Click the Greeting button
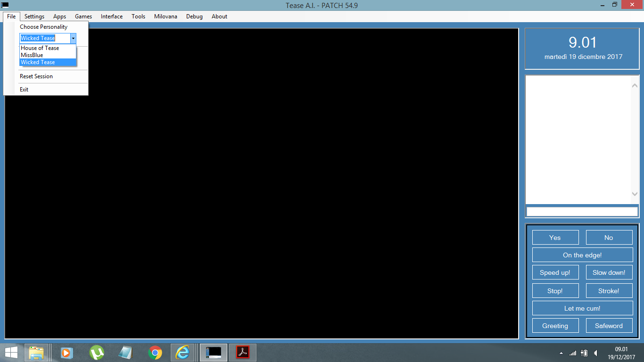The height and width of the screenshot is (362, 644). tap(555, 326)
